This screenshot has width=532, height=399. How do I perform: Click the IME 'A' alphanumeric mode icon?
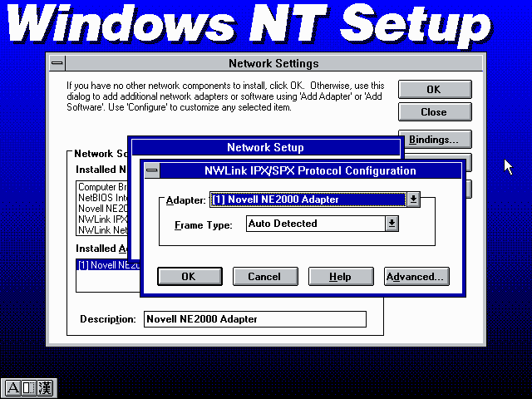click(x=13, y=388)
